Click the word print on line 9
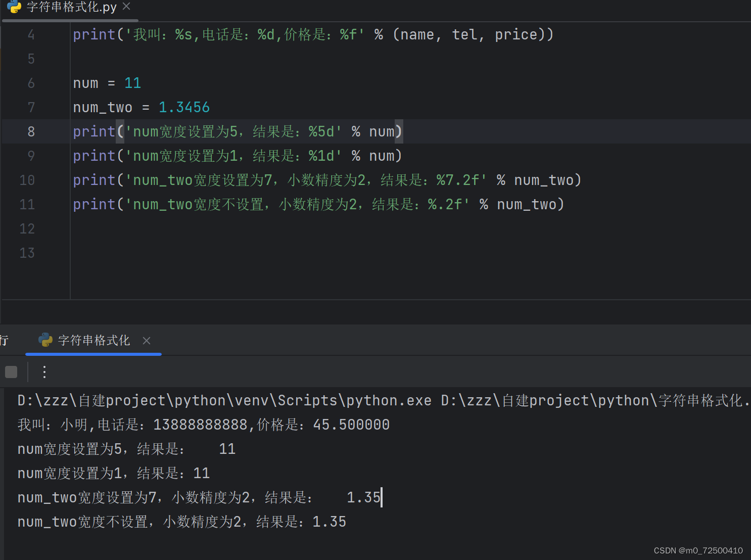The image size is (751, 560). [x=94, y=156]
